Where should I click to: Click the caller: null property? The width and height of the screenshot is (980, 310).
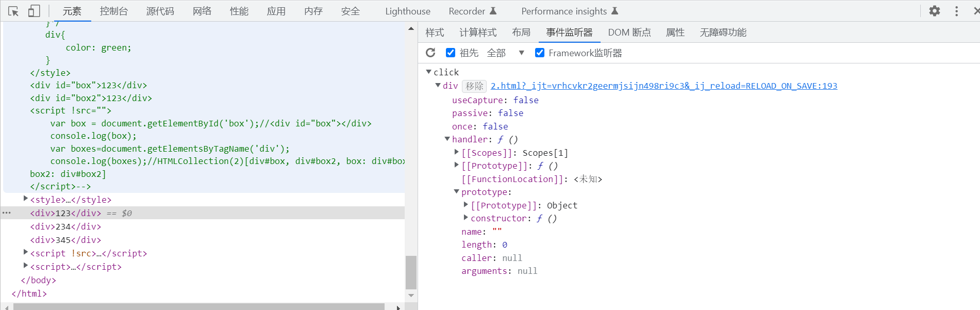[492, 258]
